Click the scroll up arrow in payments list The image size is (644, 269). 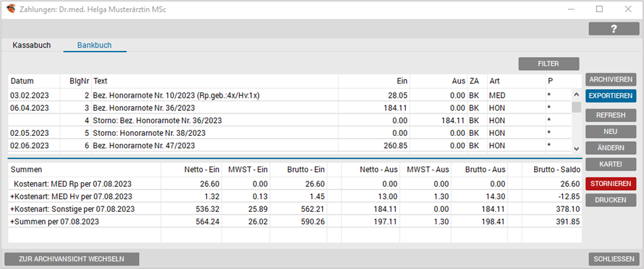point(576,94)
